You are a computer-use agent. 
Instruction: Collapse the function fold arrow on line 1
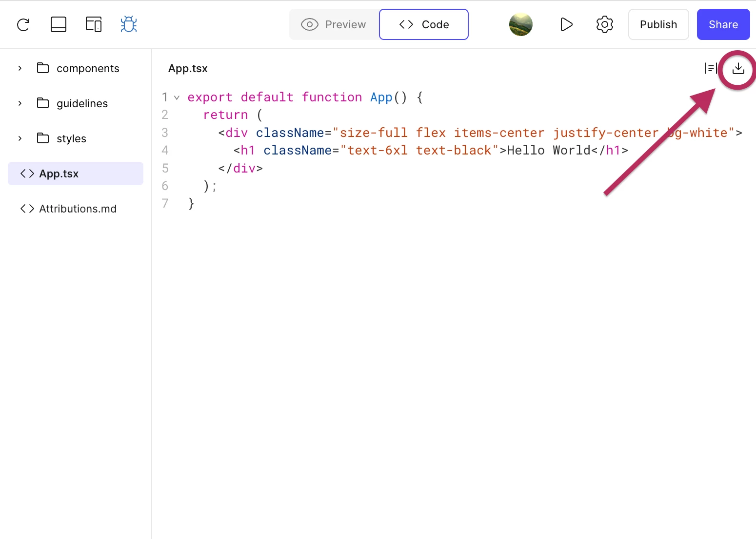pyautogui.click(x=177, y=97)
